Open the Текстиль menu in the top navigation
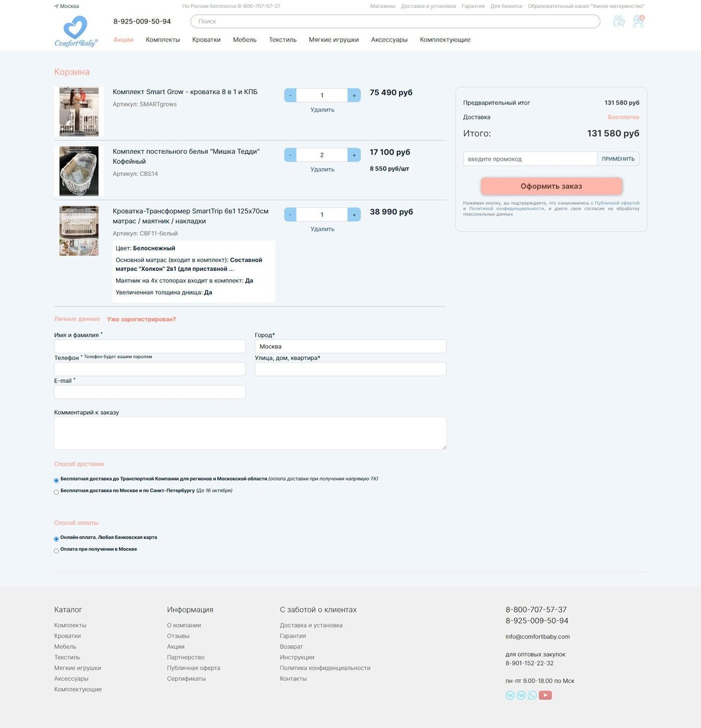The image size is (701, 728). (x=282, y=40)
